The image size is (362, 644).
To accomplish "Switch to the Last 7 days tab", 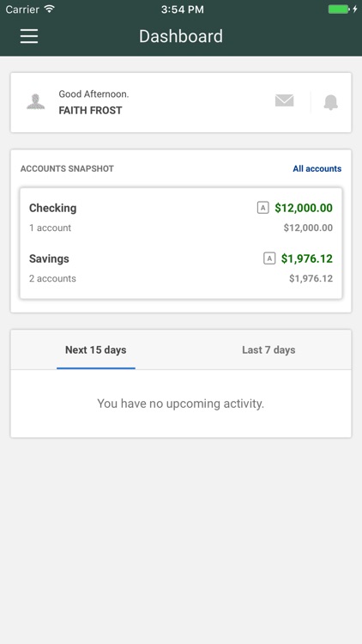I will [x=268, y=350].
